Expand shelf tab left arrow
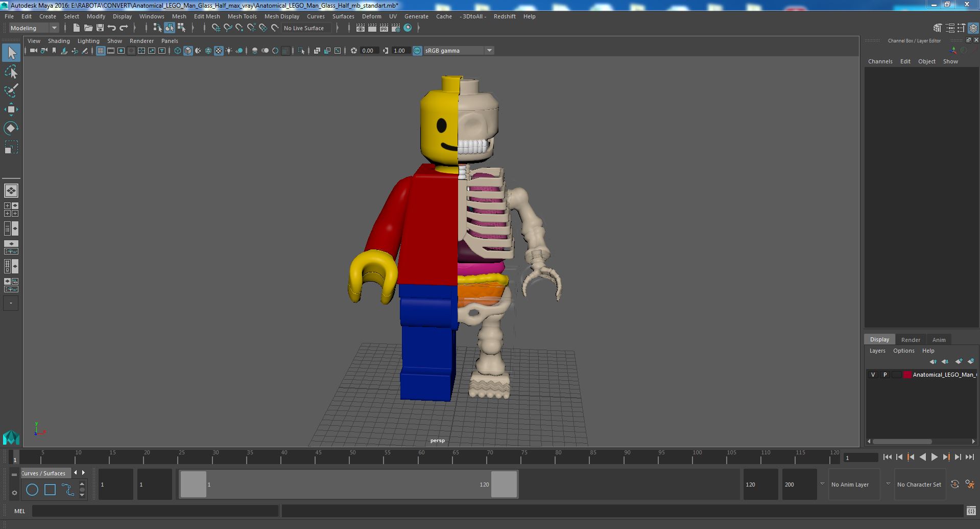 pyautogui.click(x=76, y=473)
